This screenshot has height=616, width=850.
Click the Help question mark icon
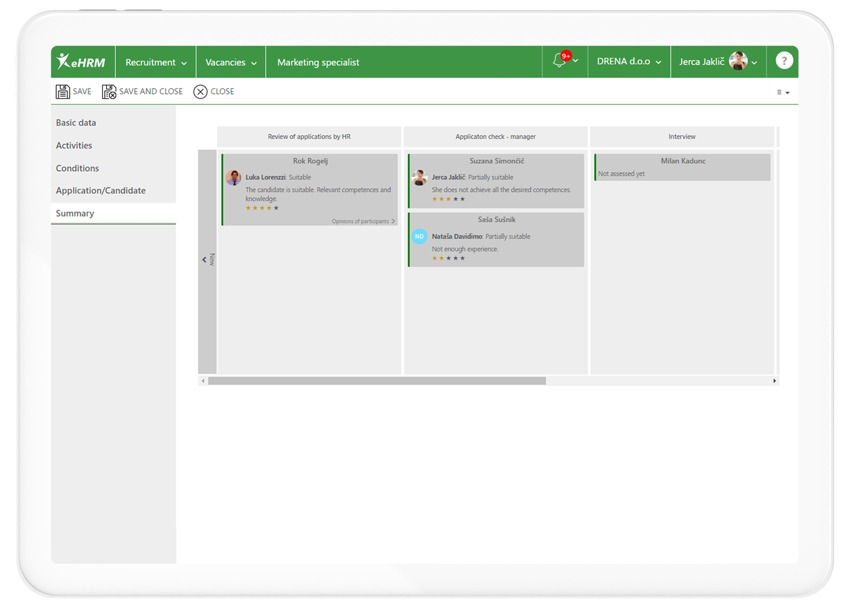[x=783, y=60]
